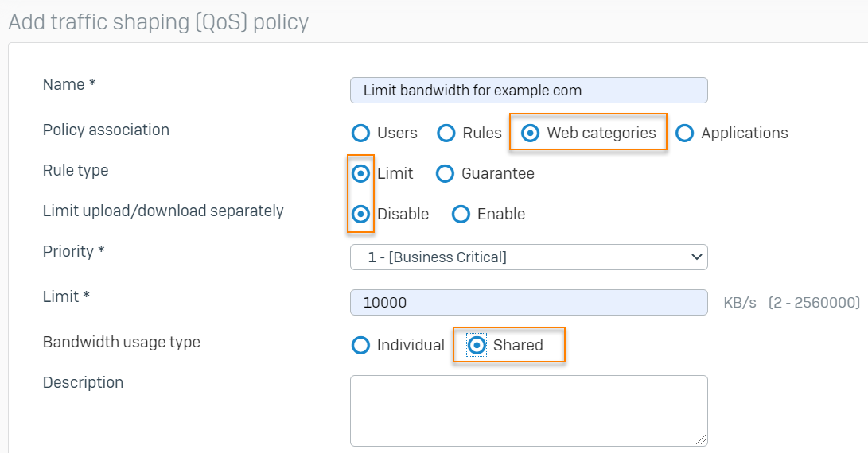Enable separate upload/download limit
The image size is (868, 453).
click(461, 214)
